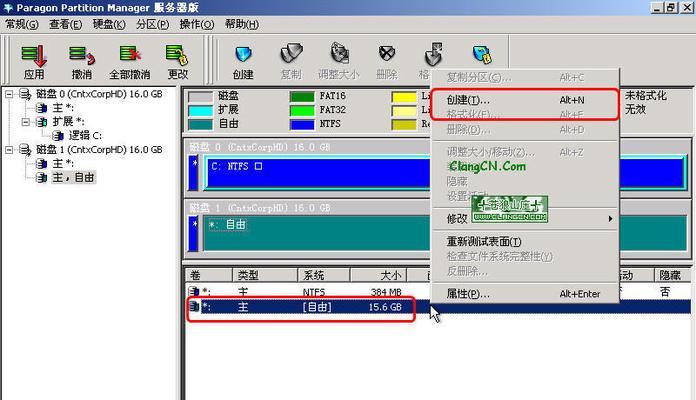
Task: Click the 系统 column header
Action: click(324, 275)
